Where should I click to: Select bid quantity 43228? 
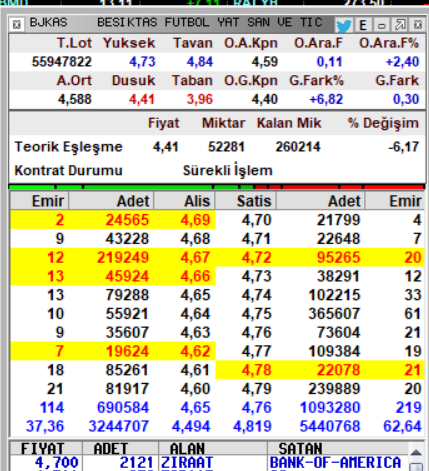[127, 239]
